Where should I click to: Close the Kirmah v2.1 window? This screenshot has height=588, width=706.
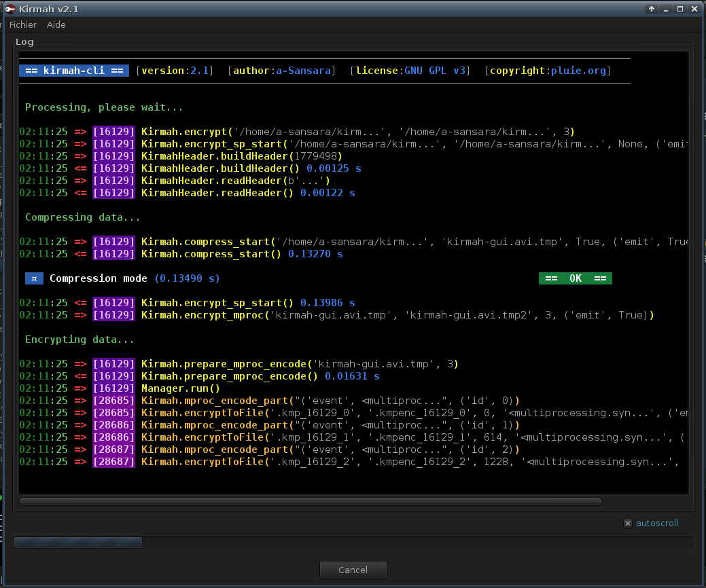tap(694, 9)
